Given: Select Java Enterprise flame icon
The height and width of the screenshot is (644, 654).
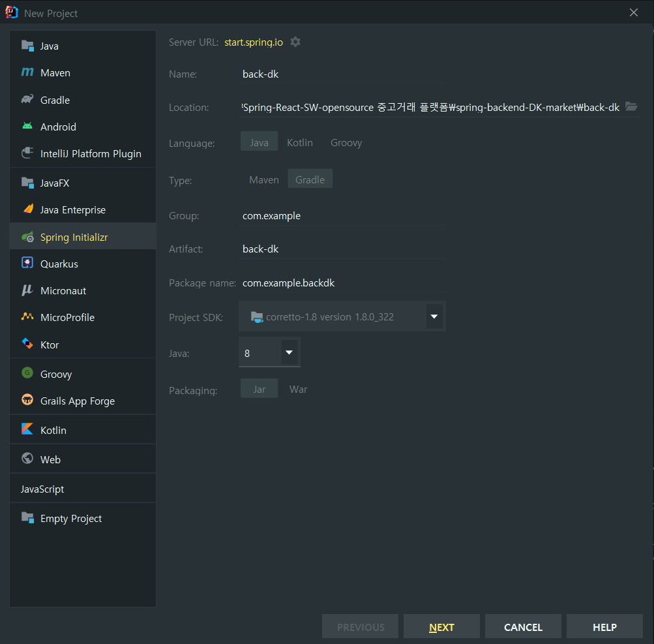Looking at the screenshot, I should click(27, 209).
